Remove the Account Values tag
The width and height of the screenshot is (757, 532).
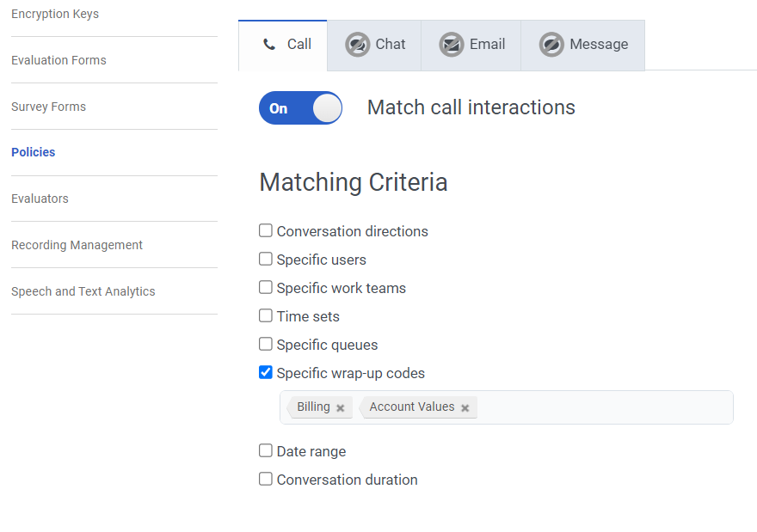click(465, 408)
